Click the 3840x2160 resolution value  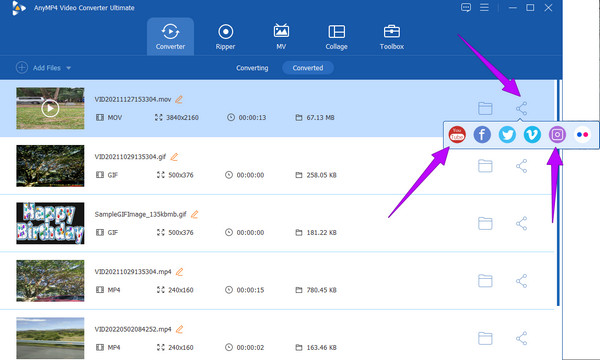coord(182,118)
